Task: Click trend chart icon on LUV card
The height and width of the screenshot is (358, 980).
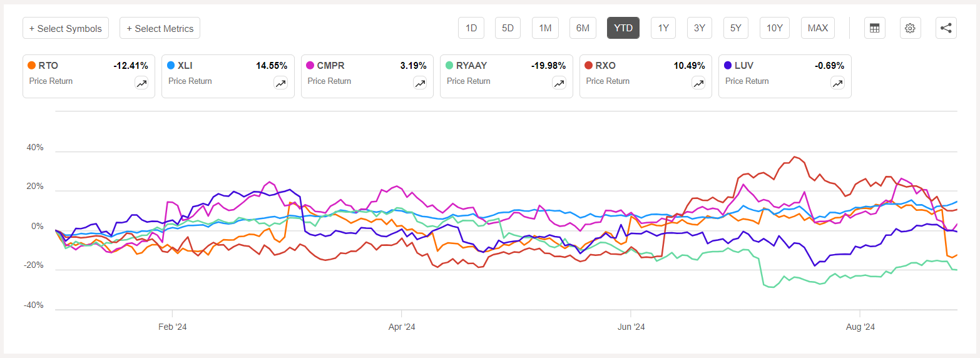Action: tap(837, 83)
